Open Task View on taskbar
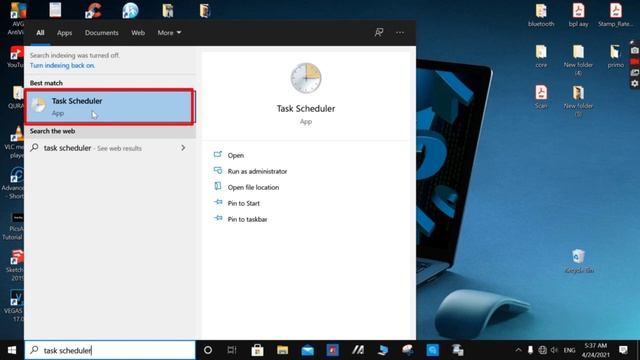The image size is (640, 360). point(232,350)
